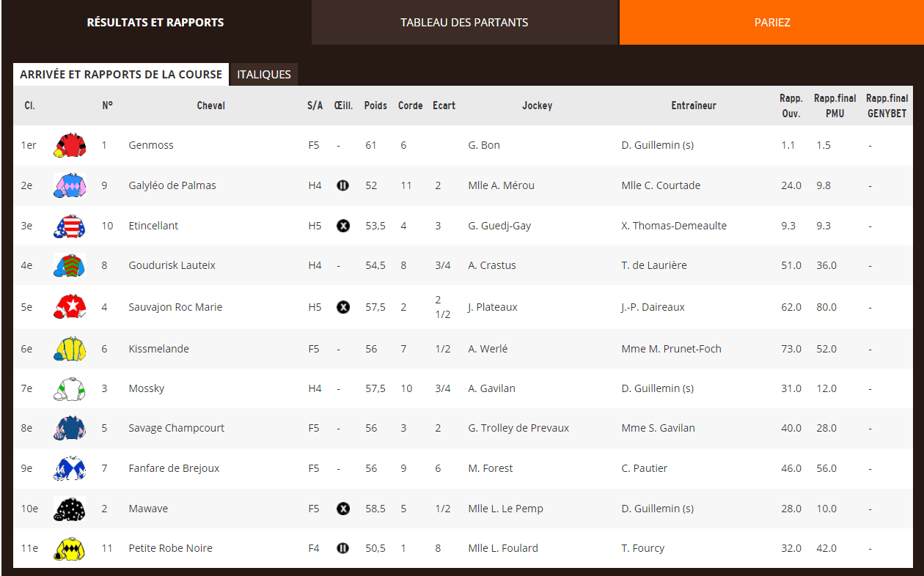Click blinkers icon in Galyléo de Palmas row
This screenshot has width=924, height=576.
pyautogui.click(x=342, y=185)
